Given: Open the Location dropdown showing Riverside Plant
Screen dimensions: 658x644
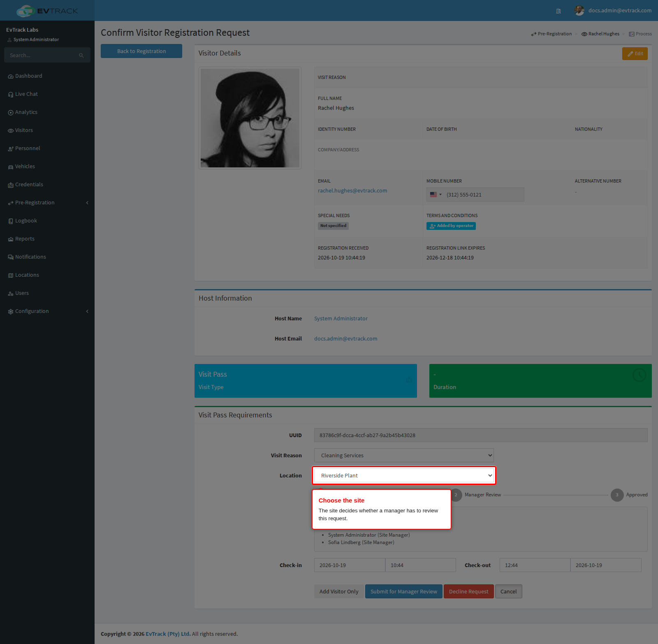Looking at the screenshot, I should point(404,475).
